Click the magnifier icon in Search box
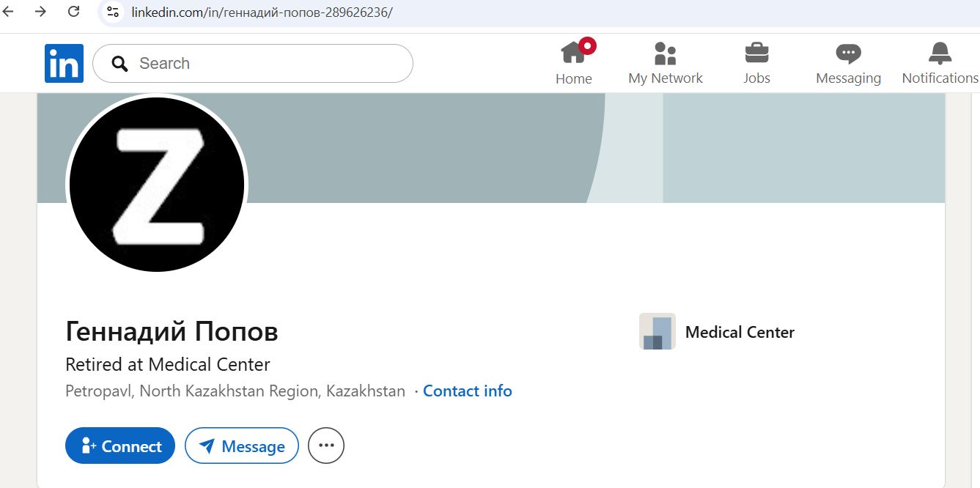980x488 pixels. [x=119, y=64]
